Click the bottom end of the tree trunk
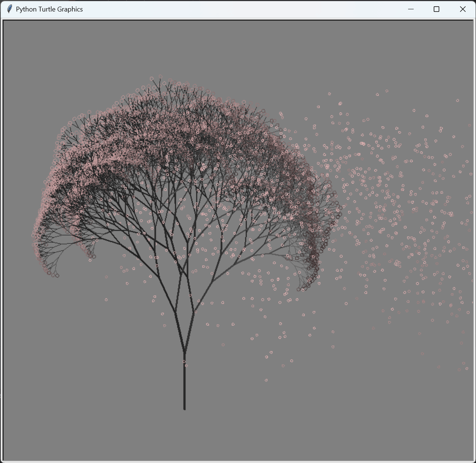The width and height of the screenshot is (476, 463). 184,408
